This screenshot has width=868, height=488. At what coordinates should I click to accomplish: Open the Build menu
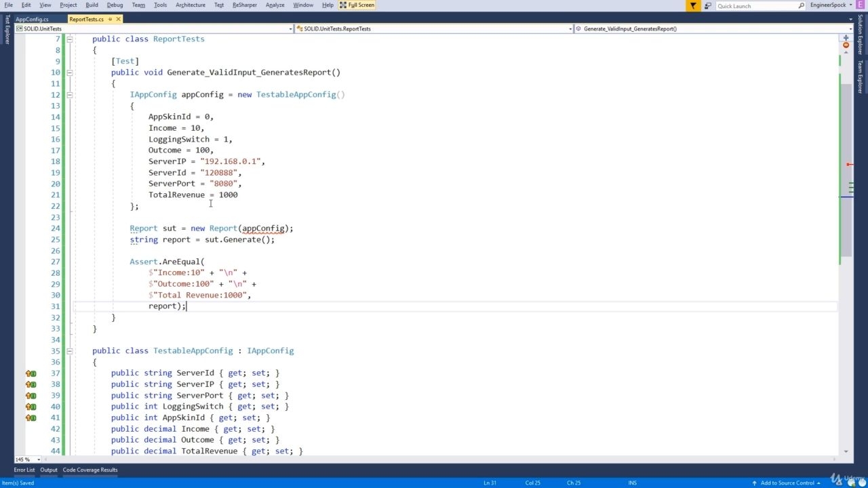point(92,5)
